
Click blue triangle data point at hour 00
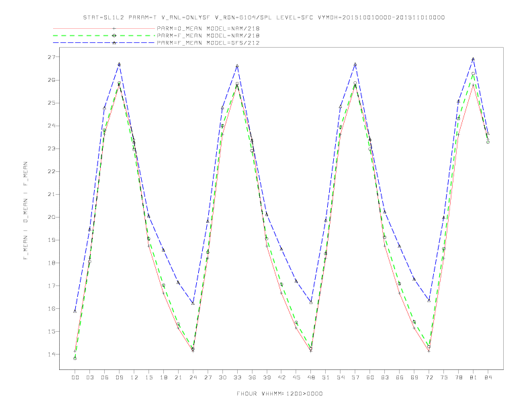[75, 312]
